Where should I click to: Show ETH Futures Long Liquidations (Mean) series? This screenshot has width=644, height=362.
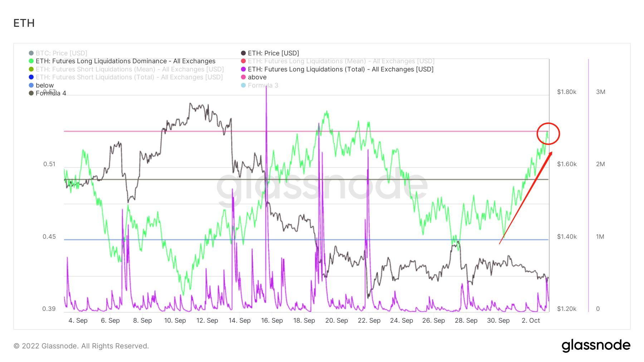338,61
